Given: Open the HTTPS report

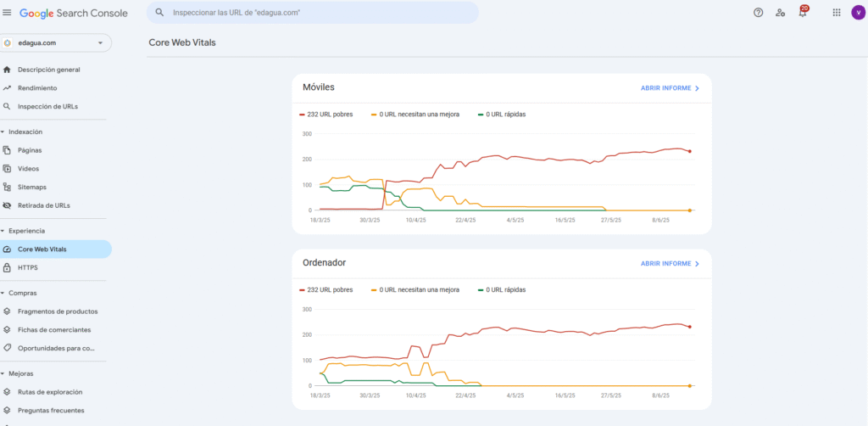Looking at the screenshot, I should (x=28, y=267).
